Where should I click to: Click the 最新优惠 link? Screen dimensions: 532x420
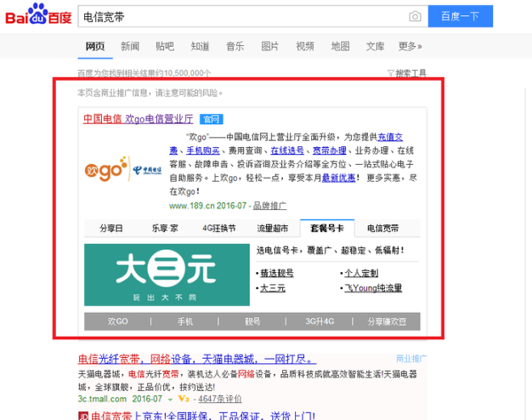click(x=339, y=177)
